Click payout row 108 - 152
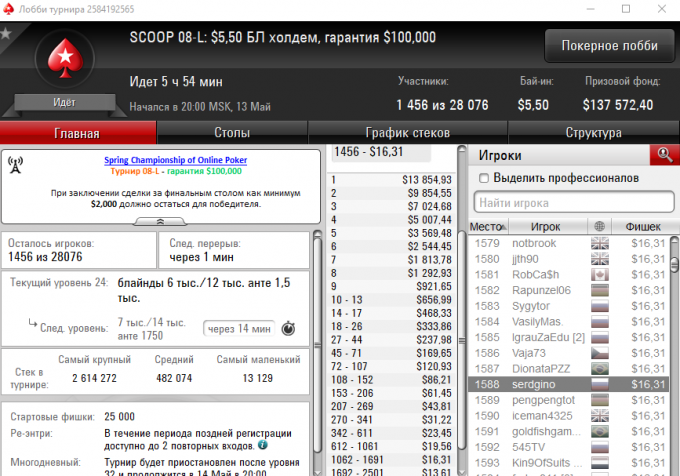This screenshot has height=476, width=680. (392, 380)
